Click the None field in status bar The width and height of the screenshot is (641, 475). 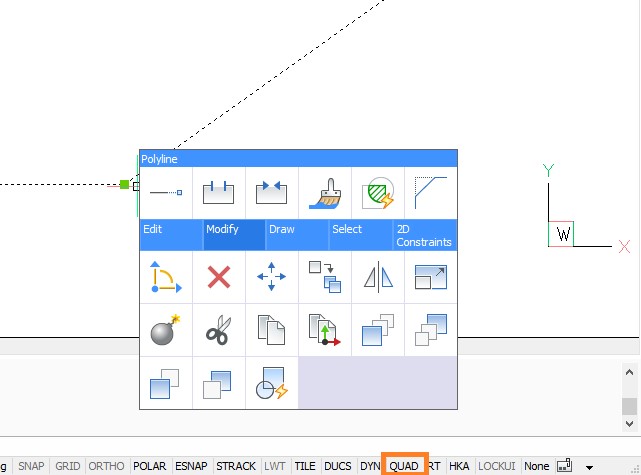tap(536, 466)
